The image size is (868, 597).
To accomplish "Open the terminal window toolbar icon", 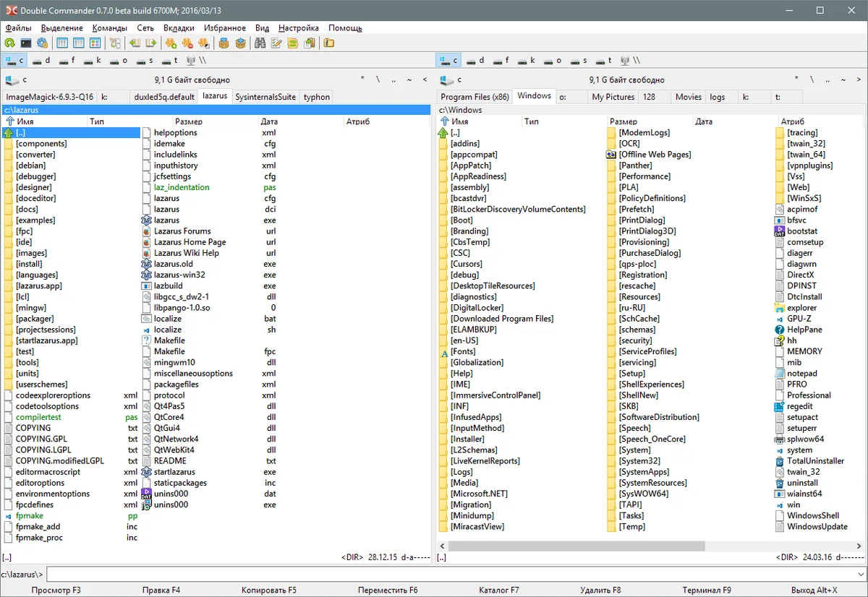I will (26, 43).
